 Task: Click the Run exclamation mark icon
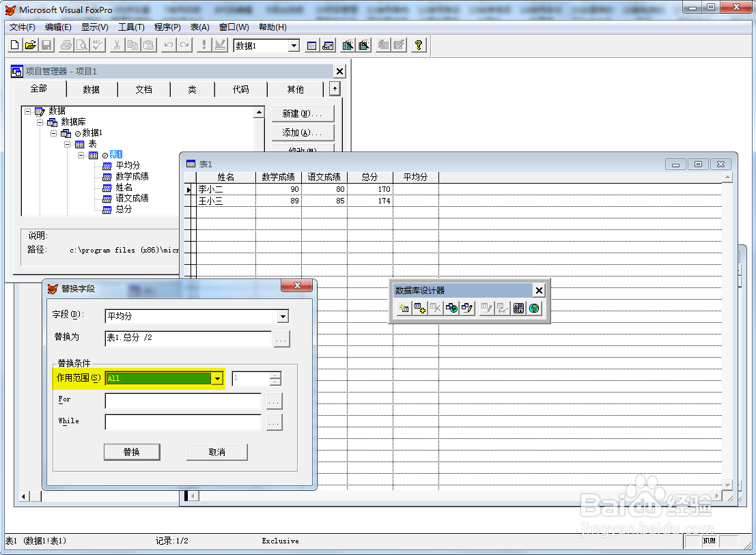click(204, 45)
